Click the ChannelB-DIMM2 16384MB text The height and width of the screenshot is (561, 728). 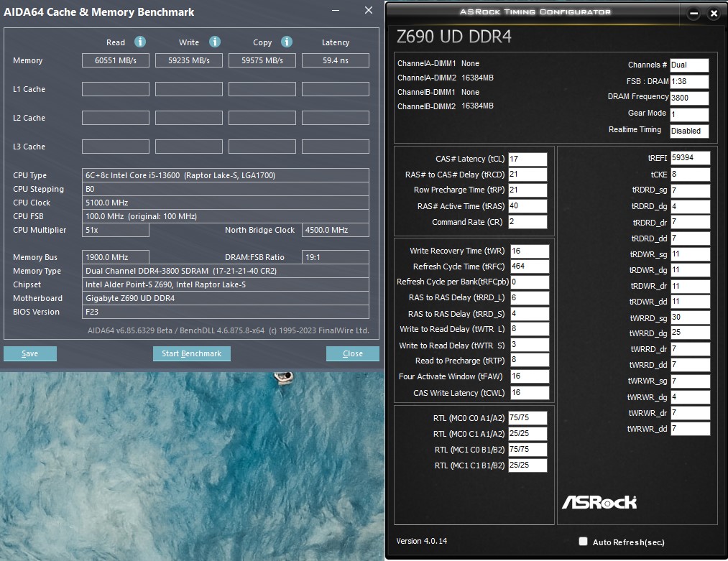pos(446,106)
